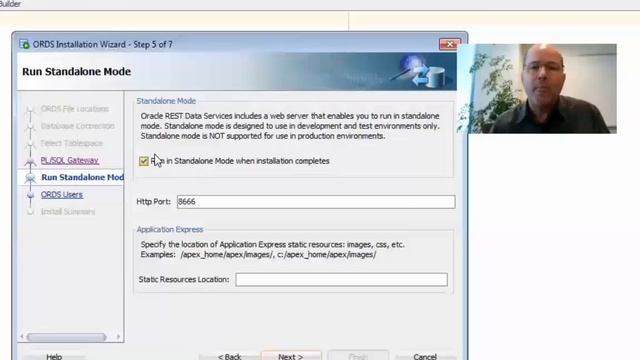Viewport: 640px width, 360px height.
Task: Click the Static Resources Location field
Action: coord(341,280)
